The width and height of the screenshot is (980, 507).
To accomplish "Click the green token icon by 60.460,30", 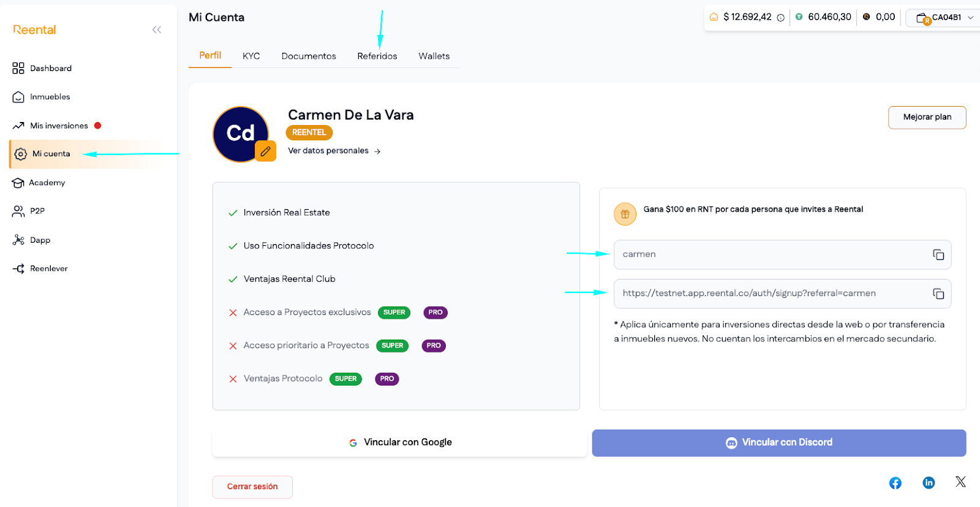I will pyautogui.click(x=799, y=17).
